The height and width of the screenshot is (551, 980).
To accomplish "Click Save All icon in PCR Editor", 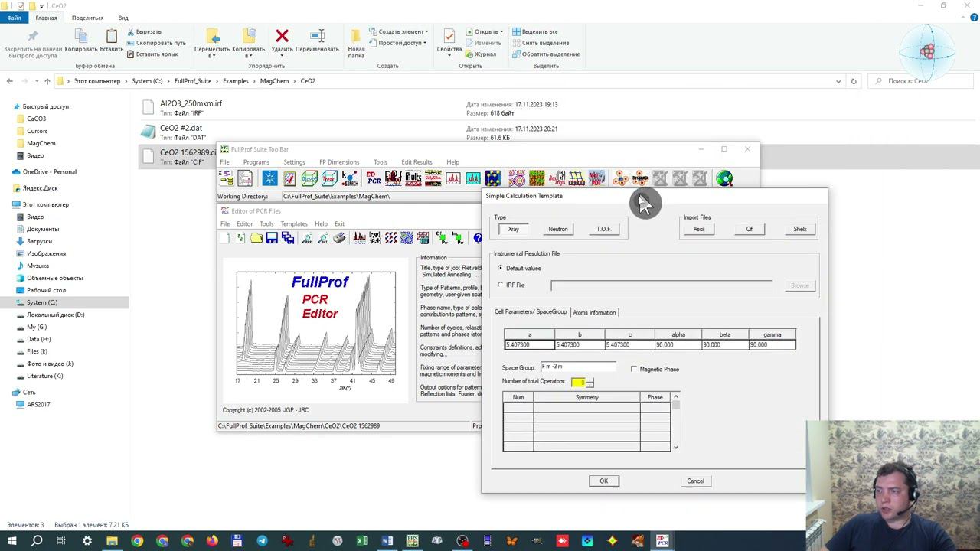I will (x=288, y=238).
